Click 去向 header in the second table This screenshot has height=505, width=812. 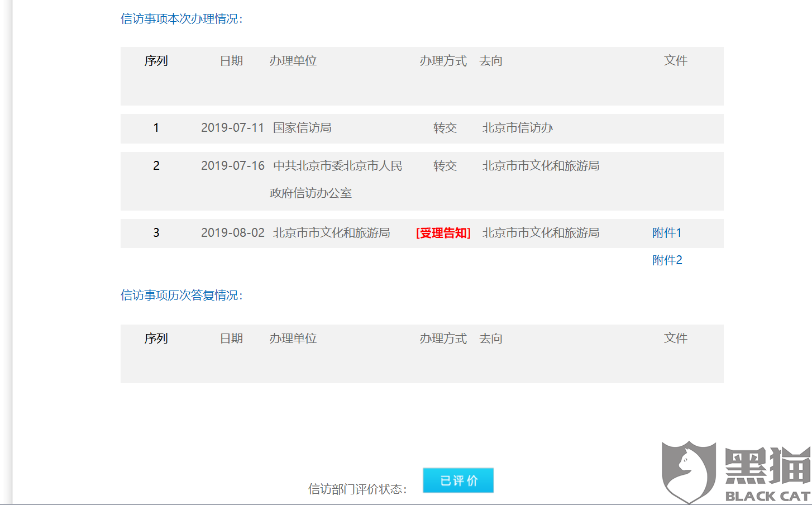[491, 339]
